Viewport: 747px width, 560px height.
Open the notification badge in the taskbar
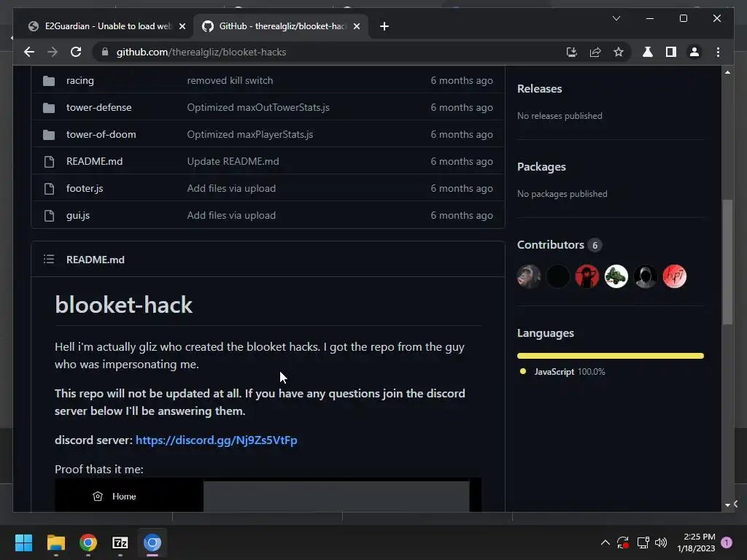click(x=727, y=542)
